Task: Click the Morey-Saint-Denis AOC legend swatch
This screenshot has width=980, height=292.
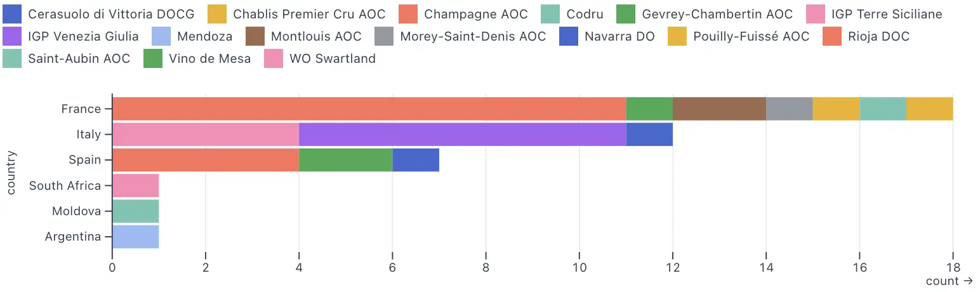Action: [385, 36]
